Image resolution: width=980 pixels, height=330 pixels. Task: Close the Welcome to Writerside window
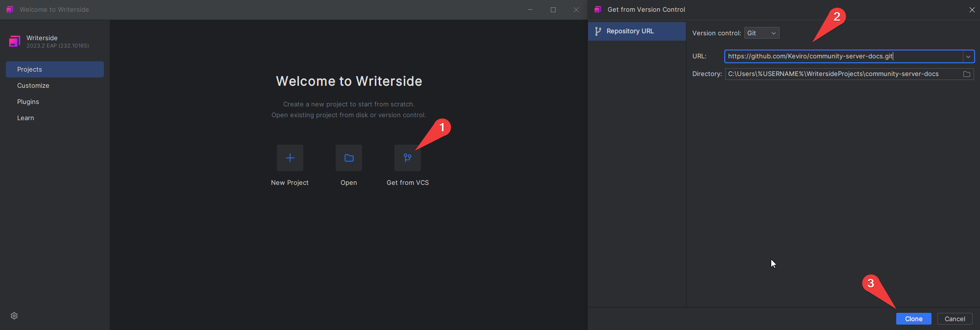point(576,10)
